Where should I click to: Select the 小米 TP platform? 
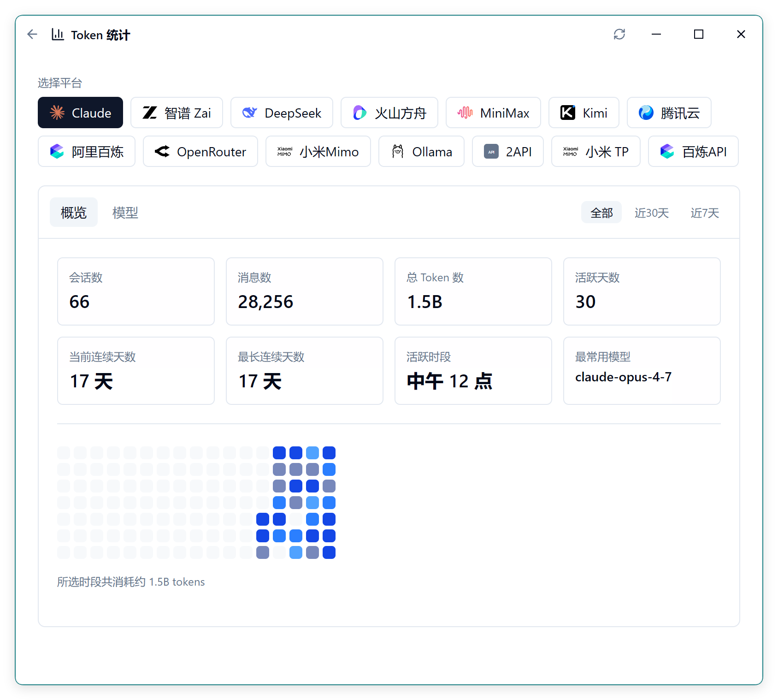coord(596,151)
